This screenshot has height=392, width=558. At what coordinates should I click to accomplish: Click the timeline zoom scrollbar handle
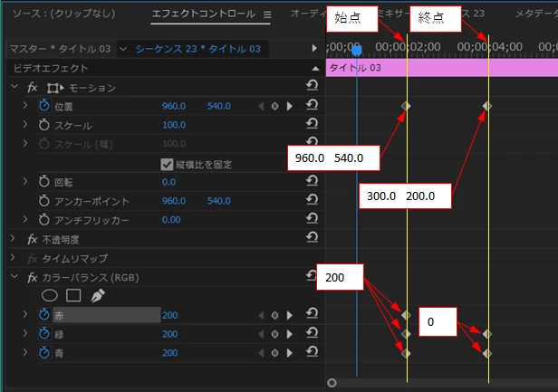[x=332, y=383]
